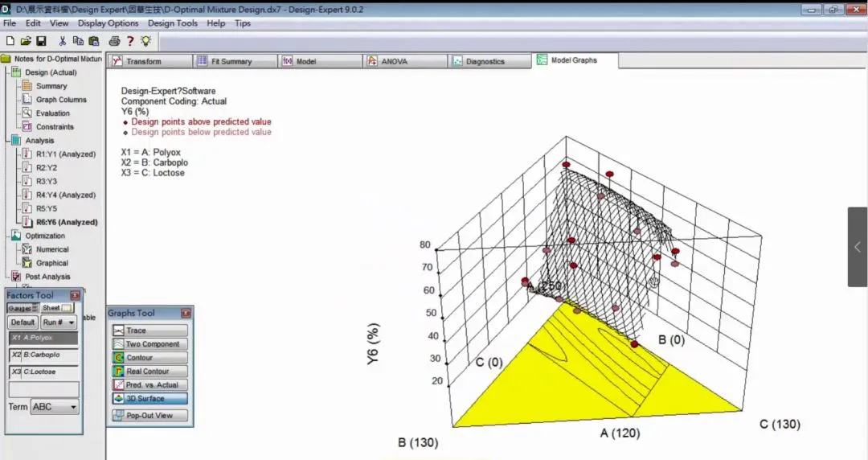868x460 pixels.
Task: Open the Constraints node icon
Action: (x=27, y=126)
